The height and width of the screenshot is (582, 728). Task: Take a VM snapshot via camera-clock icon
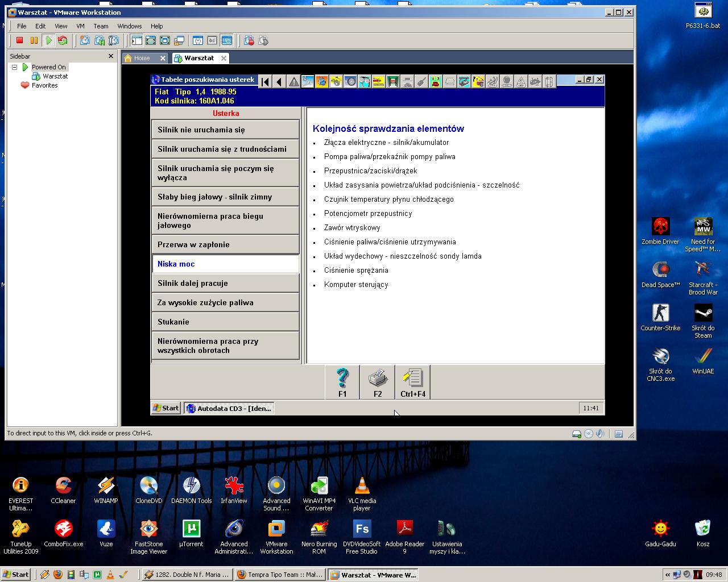click(x=85, y=40)
